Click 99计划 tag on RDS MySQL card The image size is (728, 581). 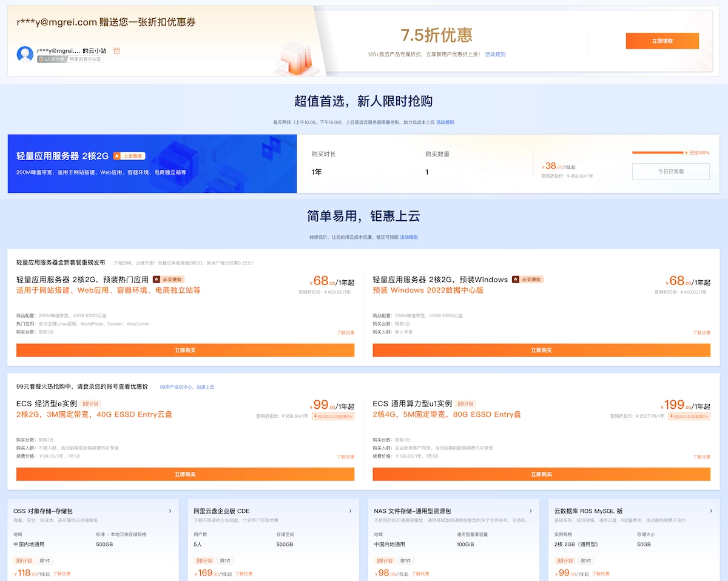pyautogui.click(x=565, y=561)
